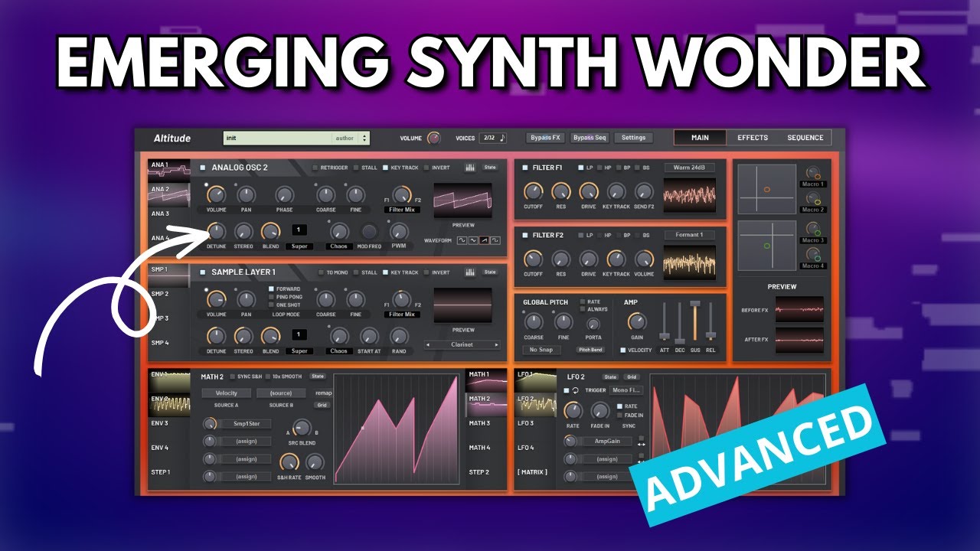
Task: Open the Settings button
Action: 633,138
